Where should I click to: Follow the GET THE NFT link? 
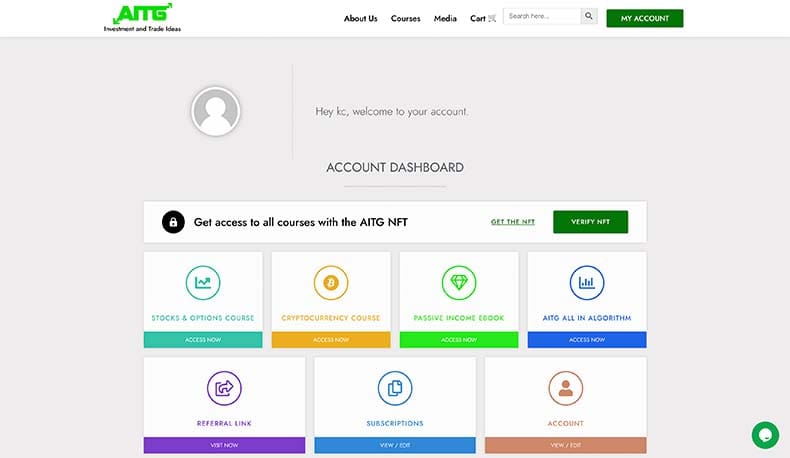click(513, 222)
